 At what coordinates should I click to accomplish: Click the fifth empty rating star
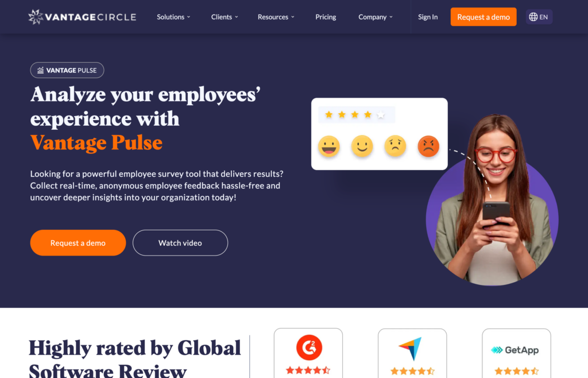(x=381, y=114)
